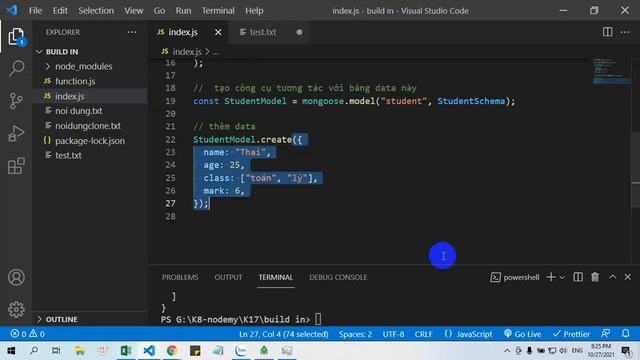Click into the terminal prompt line
The width and height of the screenshot is (640, 360).
pos(241,319)
